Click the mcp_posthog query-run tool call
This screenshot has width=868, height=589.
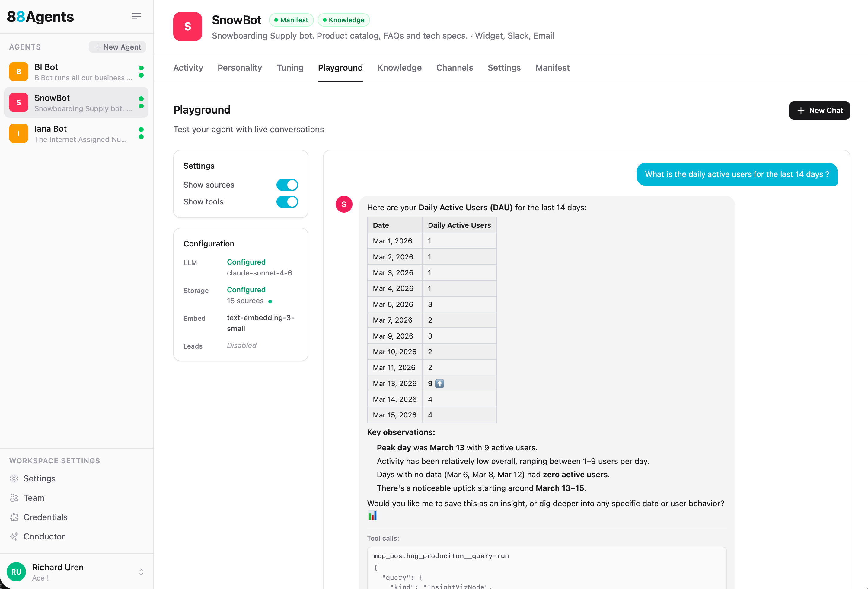(x=441, y=556)
